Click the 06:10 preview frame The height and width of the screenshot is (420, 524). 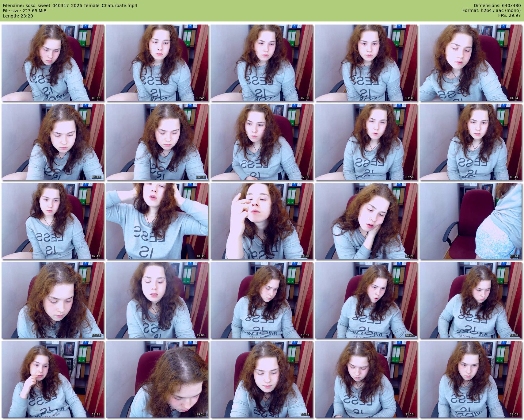[157, 142]
